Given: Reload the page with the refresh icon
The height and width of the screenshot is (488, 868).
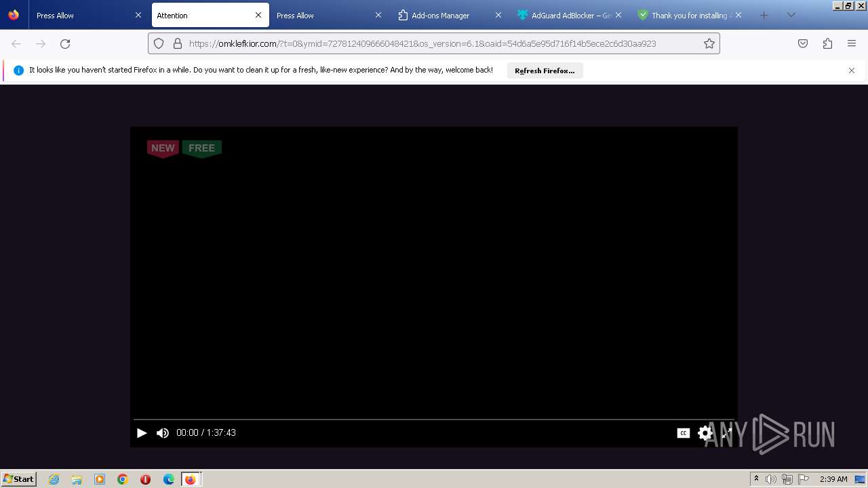Looking at the screenshot, I should pyautogui.click(x=65, y=43).
